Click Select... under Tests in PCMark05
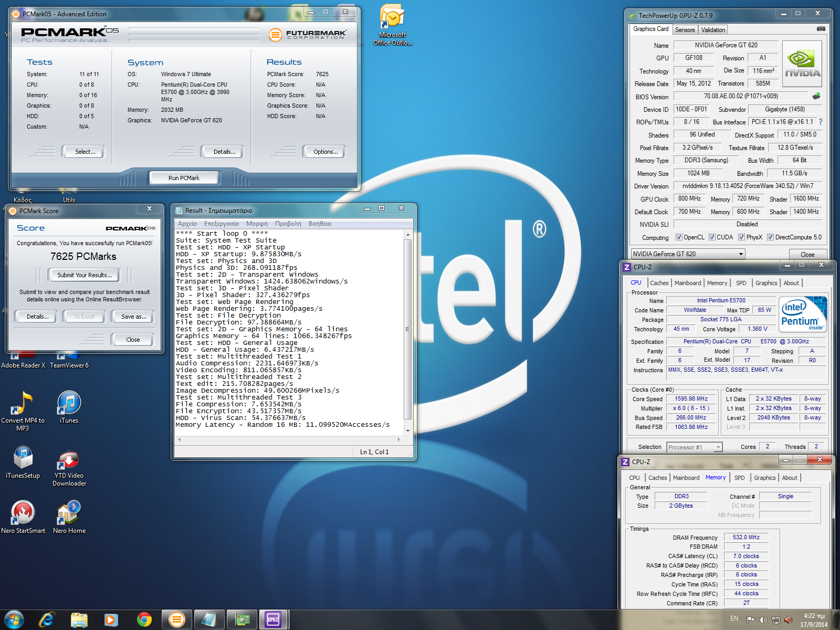Viewport: 840px width, 630px height. pos(83,152)
